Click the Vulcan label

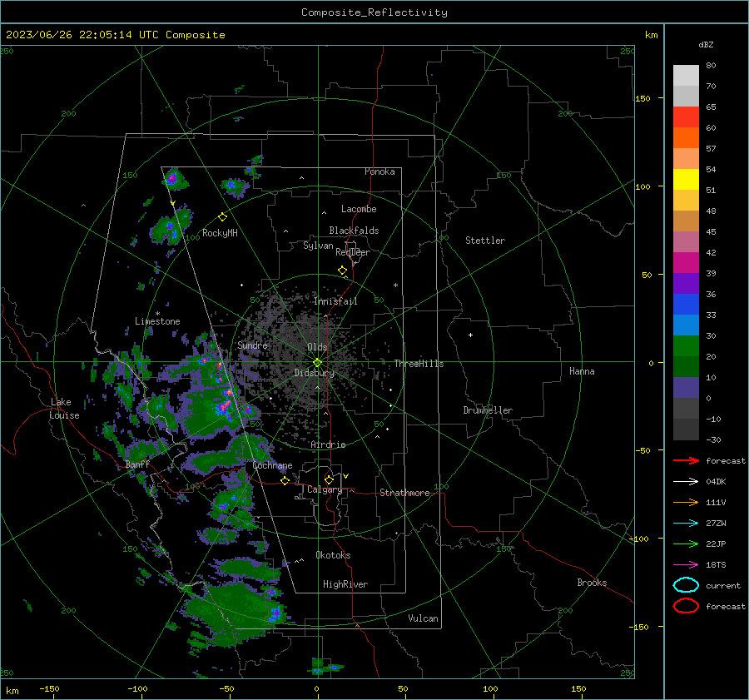tap(423, 618)
